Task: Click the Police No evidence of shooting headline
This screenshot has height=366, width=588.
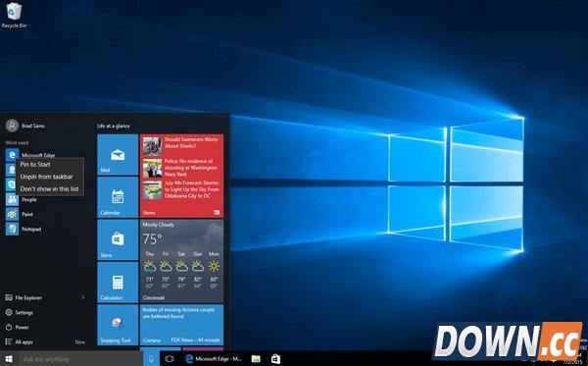Action: [x=190, y=168]
